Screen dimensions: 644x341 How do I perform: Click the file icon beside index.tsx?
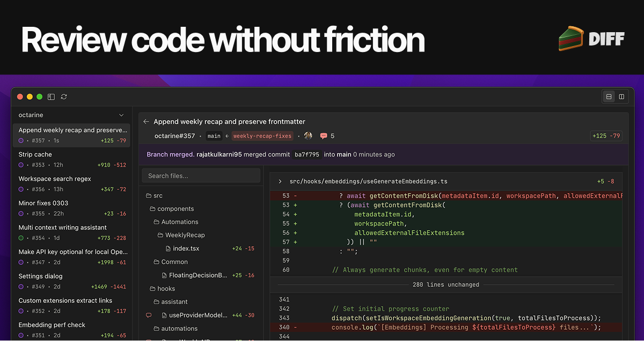168,249
